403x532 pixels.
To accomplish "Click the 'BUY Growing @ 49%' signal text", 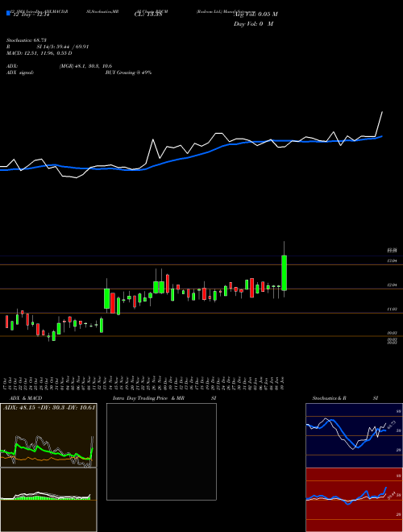I will 128,73.
